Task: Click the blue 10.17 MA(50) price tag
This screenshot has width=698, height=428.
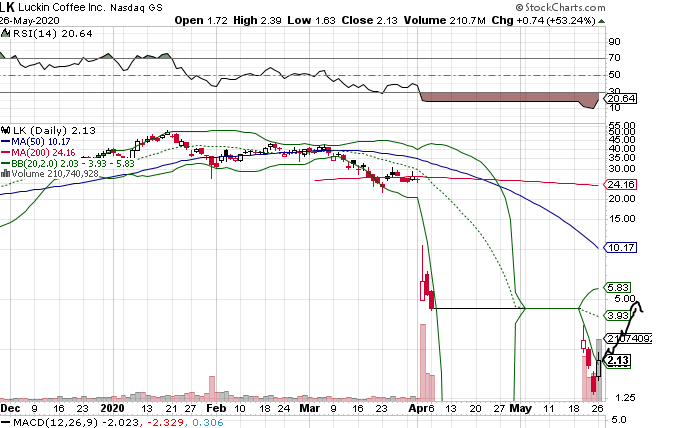Action: pos(621,247)
